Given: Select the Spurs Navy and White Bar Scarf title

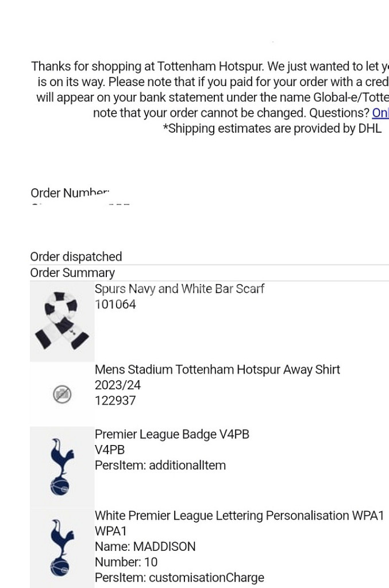Looking at the screenshot, I should tap(179, 289).
